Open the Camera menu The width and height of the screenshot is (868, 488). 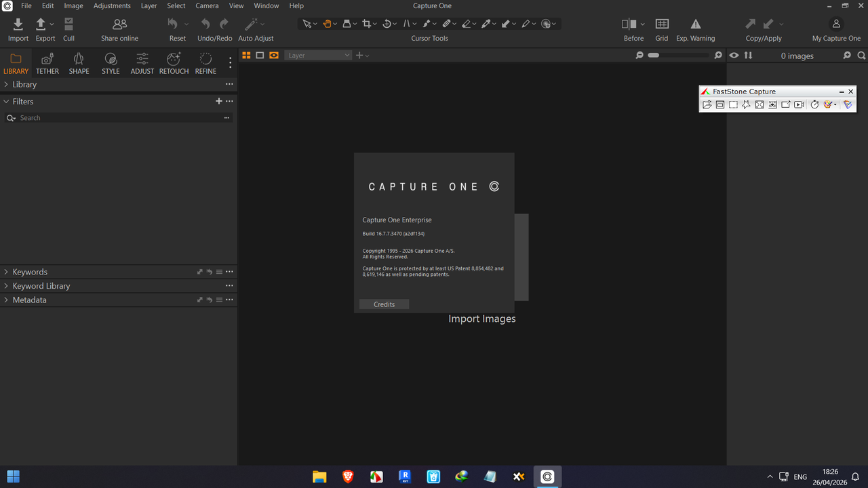(x=207, y=5)
